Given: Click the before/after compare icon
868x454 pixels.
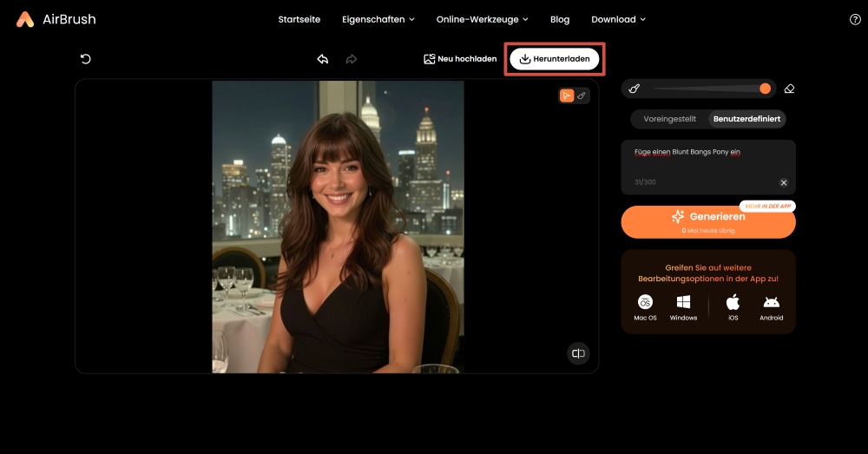Looking at the screenshot, I should tap(578, 353).
